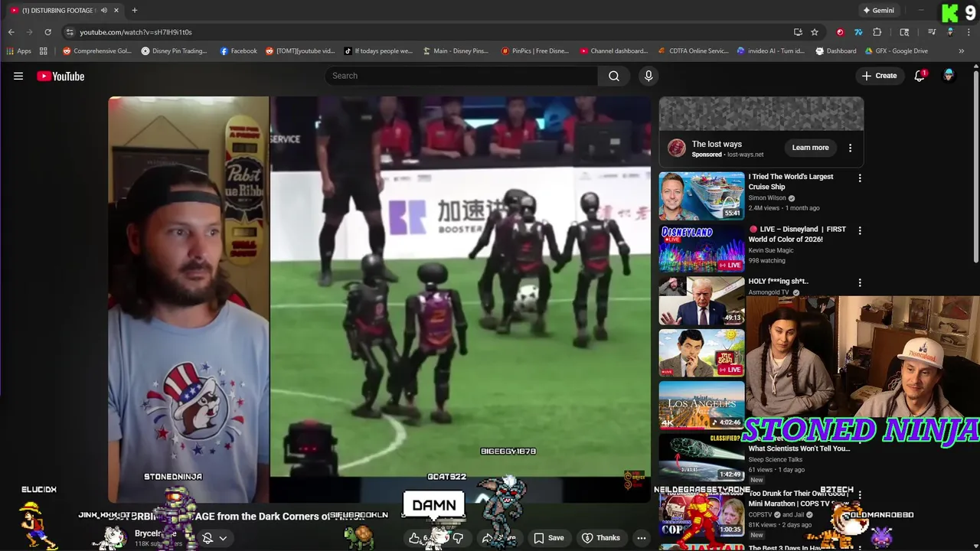This screenshot has width=980, height=551.
Task: Open Disneyland LIVE video thumbnail
Action: 701,248
